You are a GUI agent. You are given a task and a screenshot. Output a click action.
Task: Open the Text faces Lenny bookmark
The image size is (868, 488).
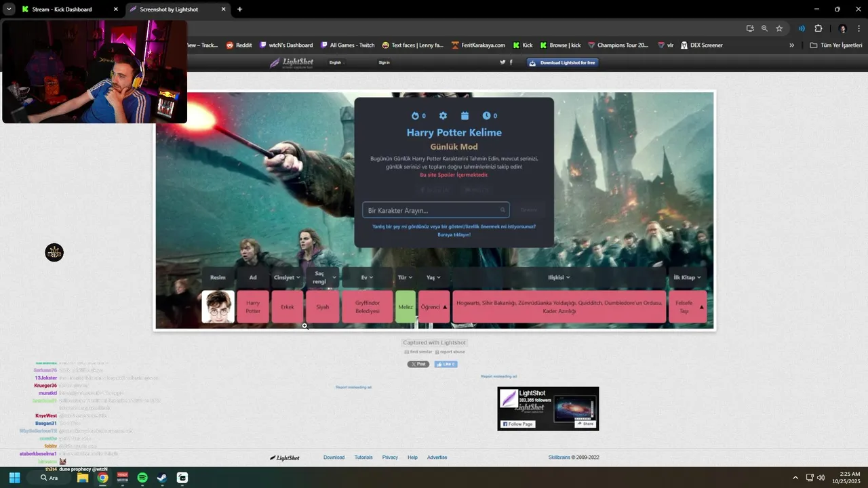point(412,45)
